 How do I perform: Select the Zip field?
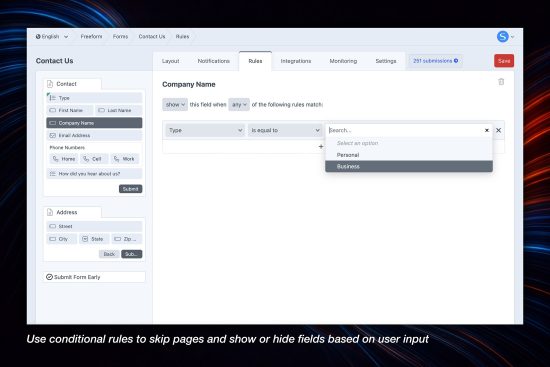tap(127, 239)
